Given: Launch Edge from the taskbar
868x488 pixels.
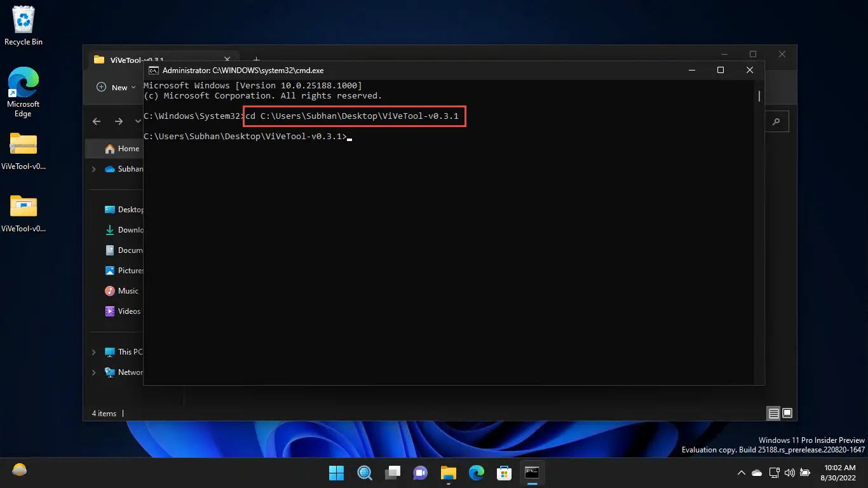Looking at the screenshot, I should [x=477, y=473].
